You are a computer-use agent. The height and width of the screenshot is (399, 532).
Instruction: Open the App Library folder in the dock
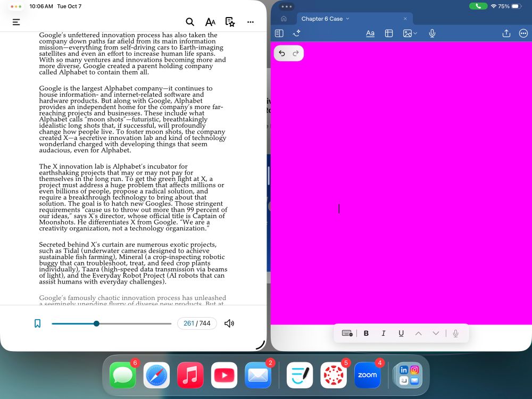pos(409,375)
